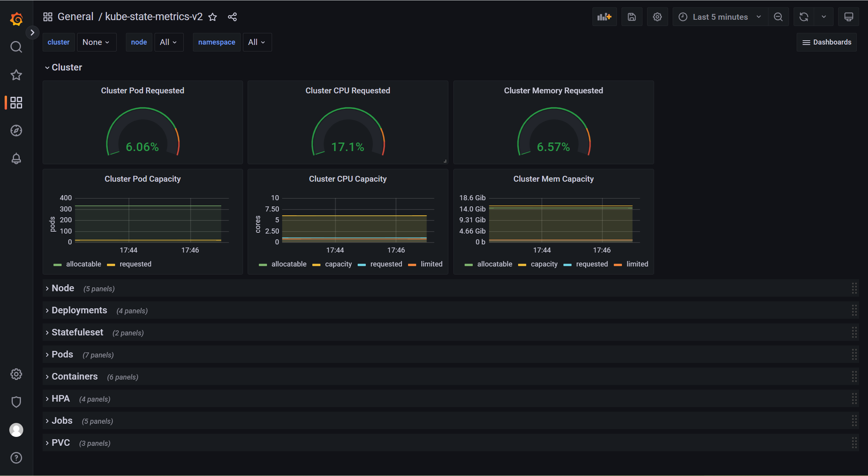
Task: Open dashboard settings gear icon
Action: (657, 17)
